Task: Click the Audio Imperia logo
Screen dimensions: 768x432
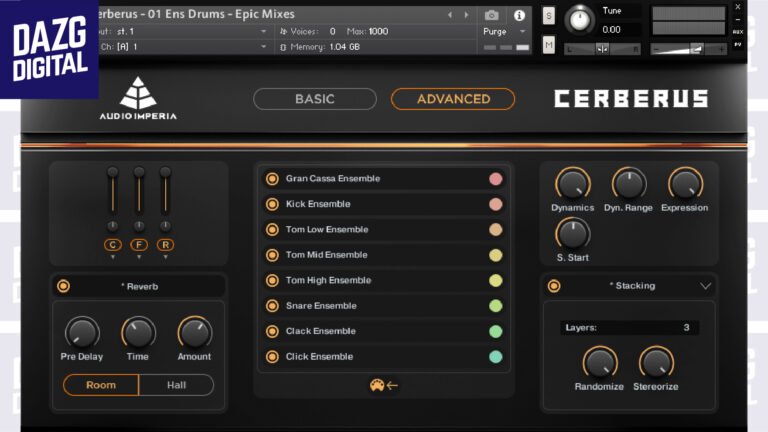Action: pyautogui.click(x=138, y=98)
